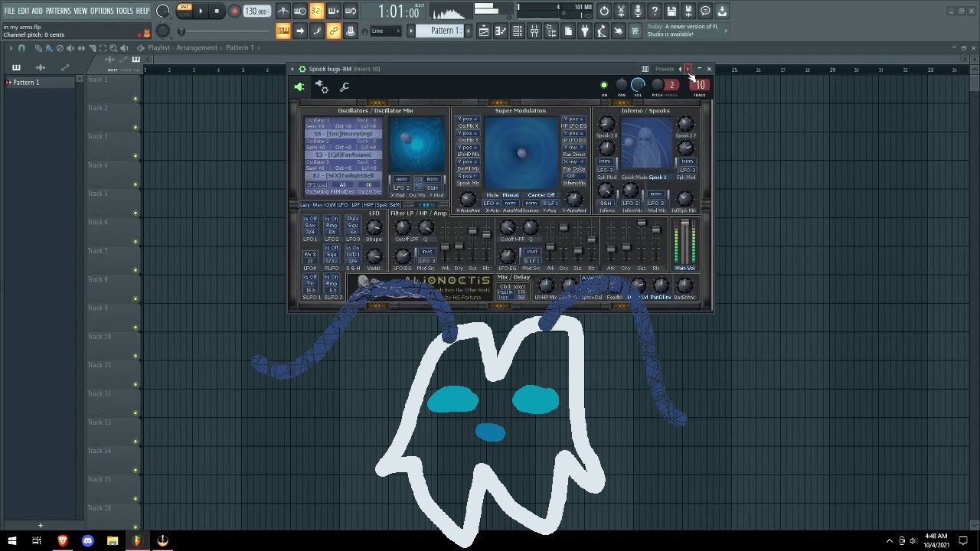
Task: Toggle typing keyboard to piano icon
Action: point(283,31)
